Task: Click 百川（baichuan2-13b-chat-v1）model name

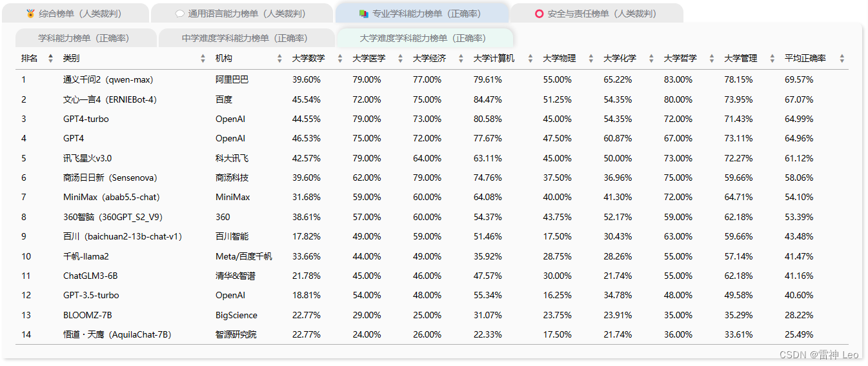Action: (123, 236)
